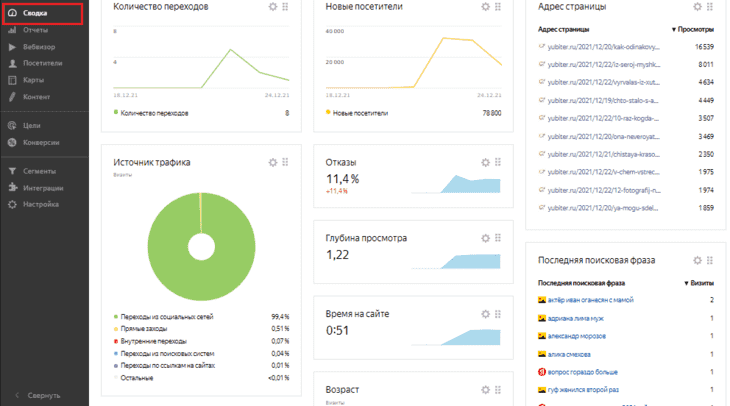The image size is (730, 406).
Task: Open yubiter.ru ya-mogu-sdel page link
Action: [603, 208]
